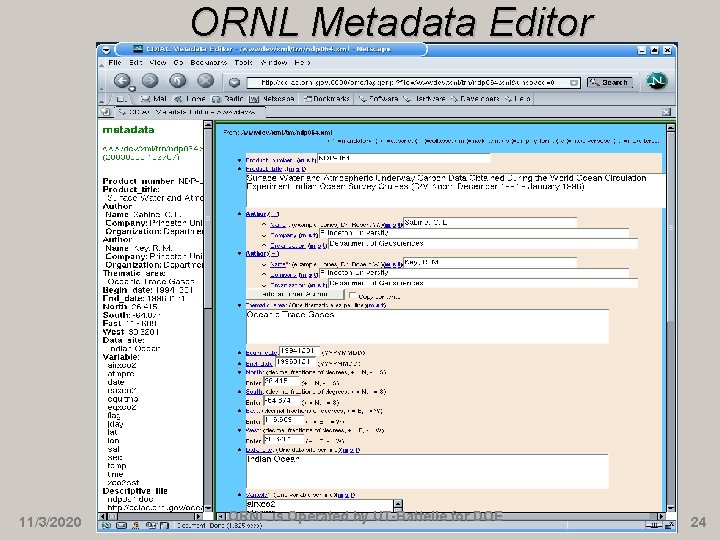The height and width of the screenshot is (540, 720).
Task: Open the Software bookmark folder
Action: tap(378, 99)
